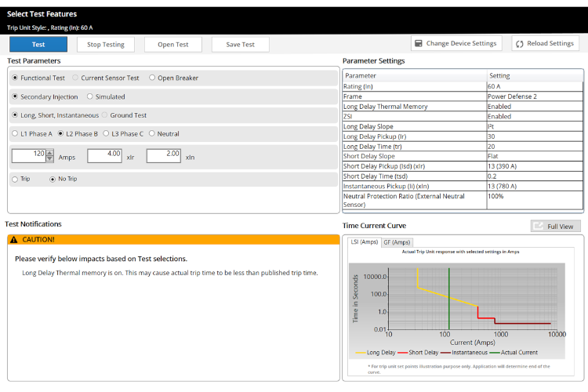Screen dimensions: 588x392
Task: Click the xIn multiplier input field
Action: tap(163, 155)
